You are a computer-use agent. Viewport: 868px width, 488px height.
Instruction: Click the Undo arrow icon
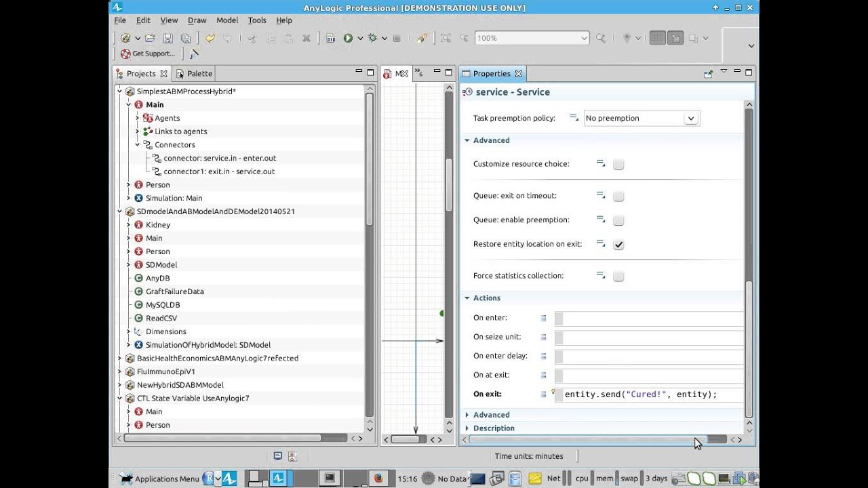coord(210,39)
